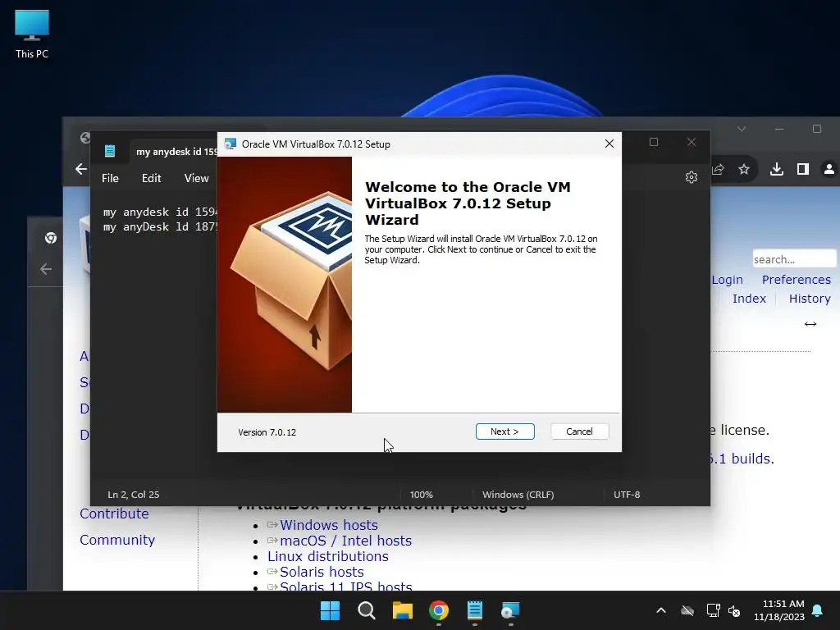
Task: Open Chrome downloads icon
Action: tap(776, 169)
